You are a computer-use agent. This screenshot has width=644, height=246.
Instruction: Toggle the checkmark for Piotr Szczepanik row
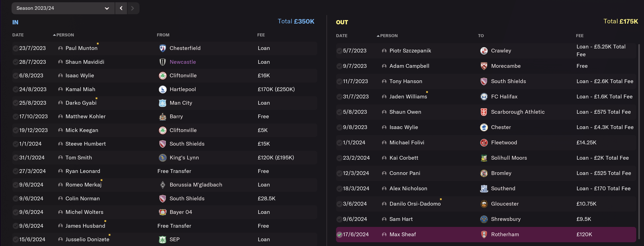tap(340, 51)
